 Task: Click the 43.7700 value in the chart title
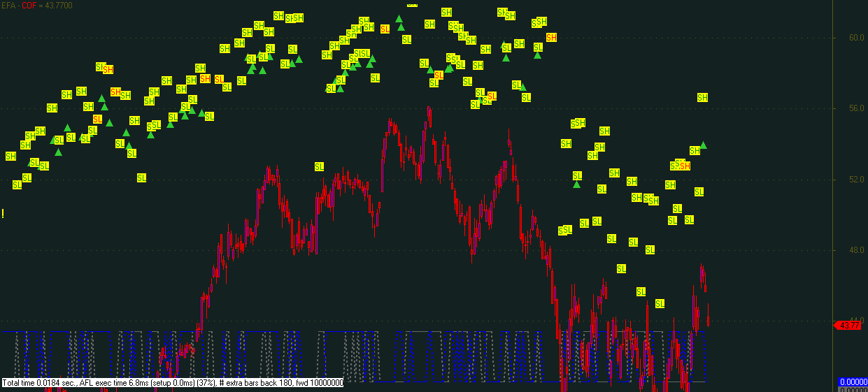(58, 5)
